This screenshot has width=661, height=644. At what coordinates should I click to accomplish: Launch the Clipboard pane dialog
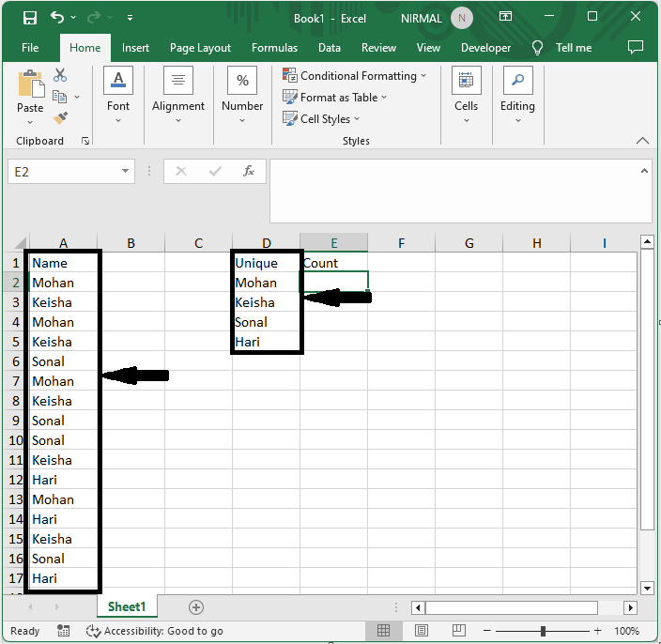tap(85, 141)
